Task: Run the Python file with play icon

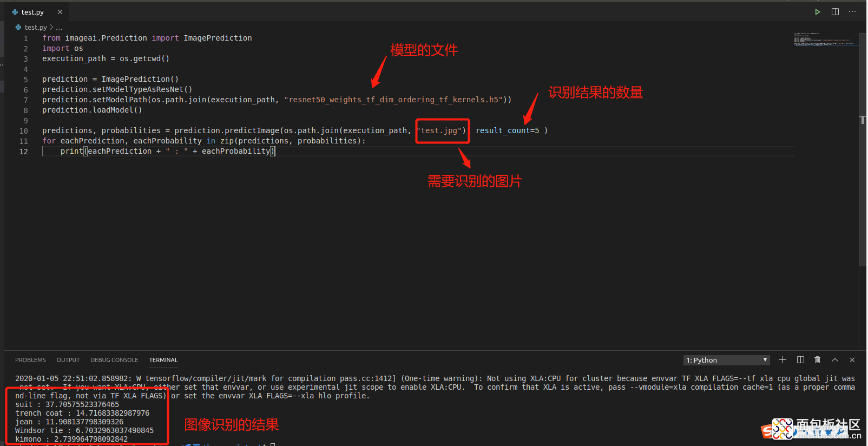Action: click(x=817, y=11)
